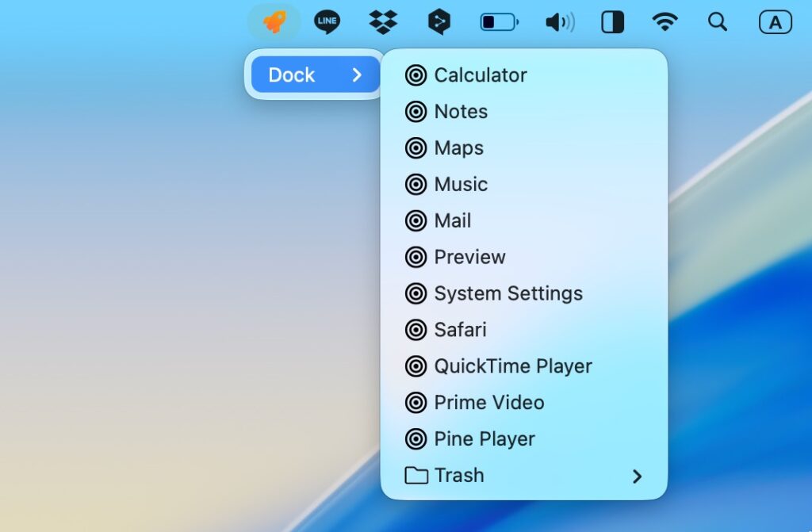Viewport: 812px width, 532px height.
Task: Launch Prime Video from the submenu
Action: [x=488, y=403]
